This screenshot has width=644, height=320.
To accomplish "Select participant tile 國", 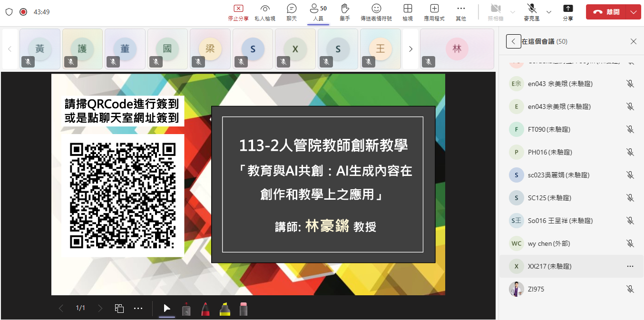I will [167, 48].
